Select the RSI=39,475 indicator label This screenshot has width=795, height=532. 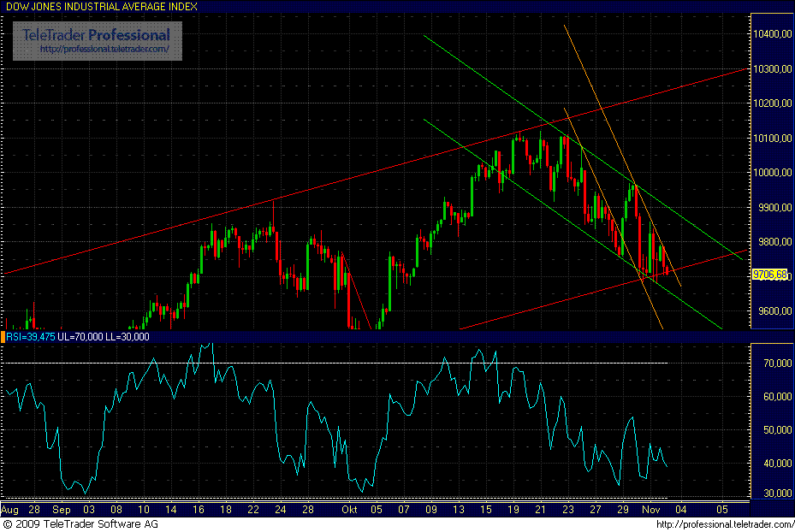33,337
